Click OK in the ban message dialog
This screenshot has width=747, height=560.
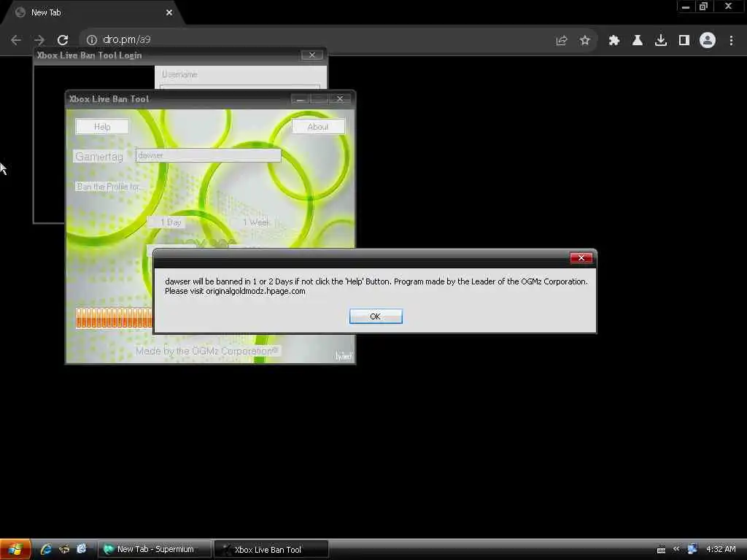pos(376,316)
